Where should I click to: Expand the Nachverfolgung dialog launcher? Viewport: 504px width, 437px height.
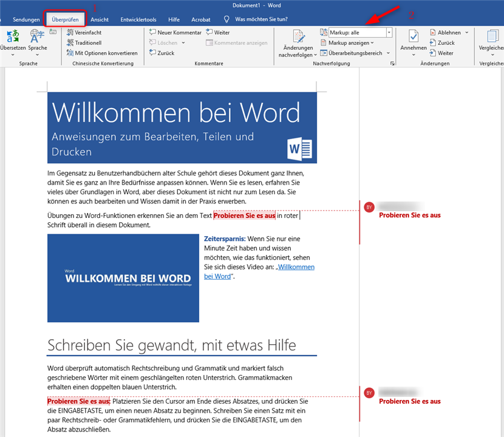tap(392, 64)
